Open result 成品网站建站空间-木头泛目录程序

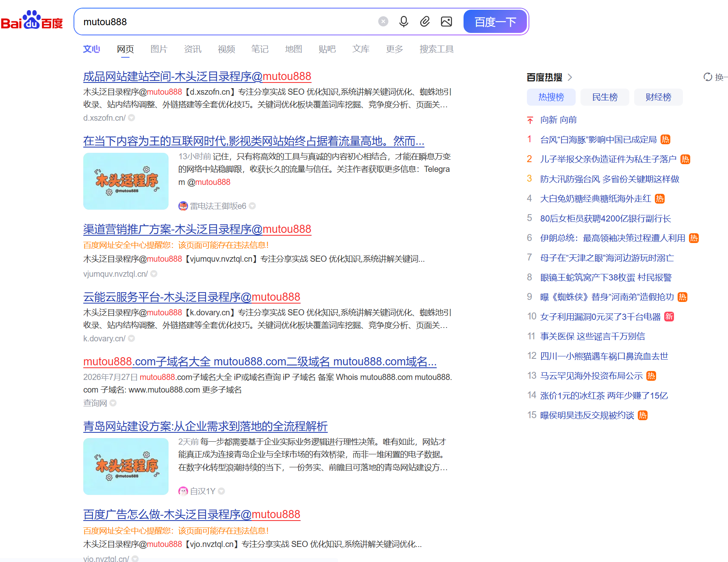(197, 76)
